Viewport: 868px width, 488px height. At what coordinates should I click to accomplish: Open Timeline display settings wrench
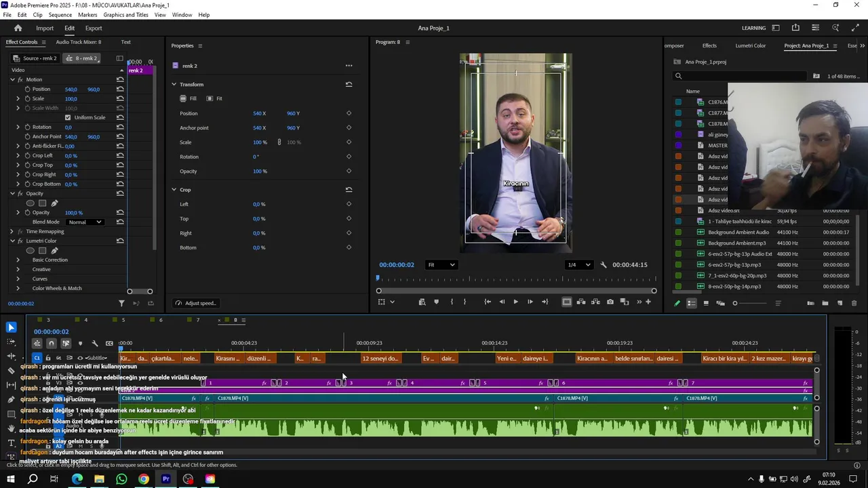coord(94,344)
